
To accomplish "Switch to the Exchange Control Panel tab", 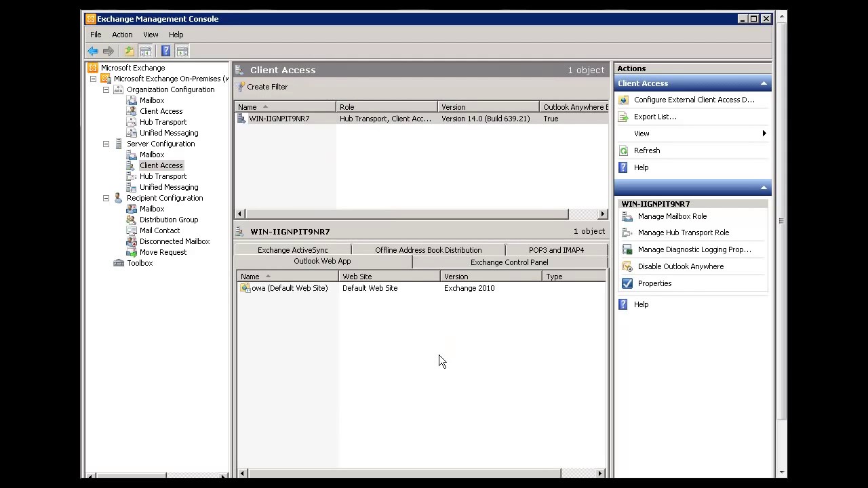I will point(509,262).
